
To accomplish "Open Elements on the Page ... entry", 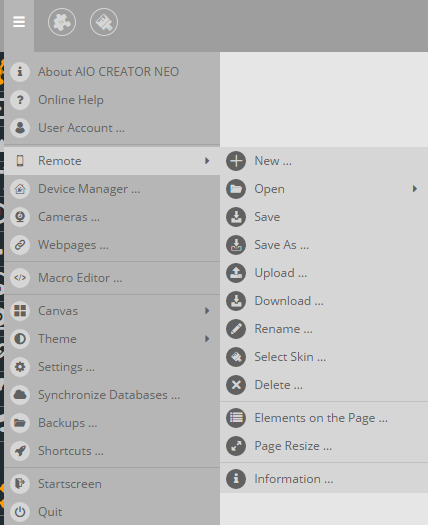I will (x=324, y=418).
